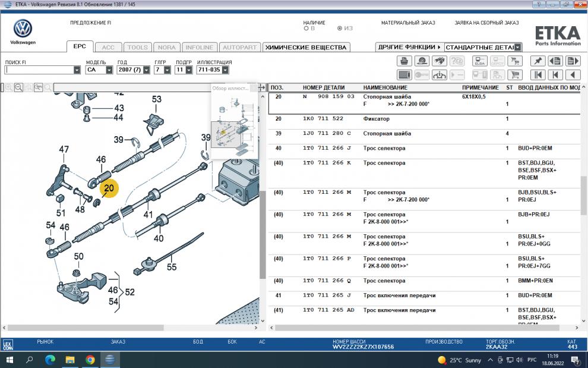Open the ELSA link icon
This screenshot has height=368, width=588.
(x=480, y=61)
